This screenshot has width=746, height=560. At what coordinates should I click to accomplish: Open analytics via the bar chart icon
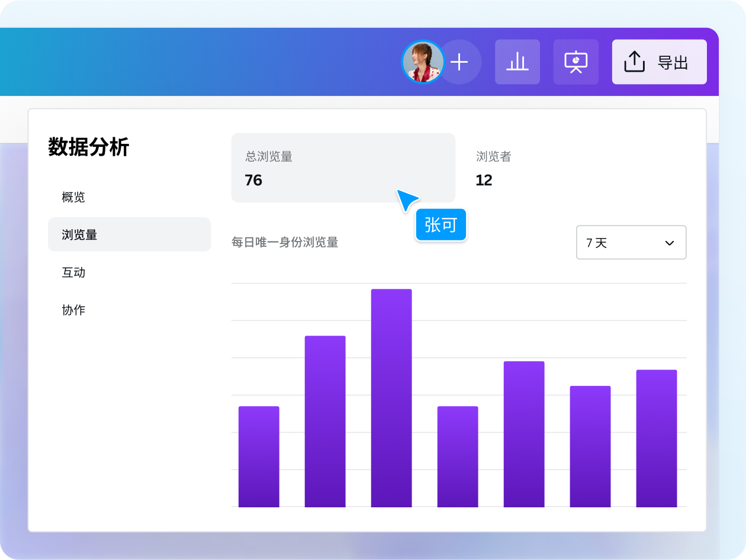click(517, 62)
